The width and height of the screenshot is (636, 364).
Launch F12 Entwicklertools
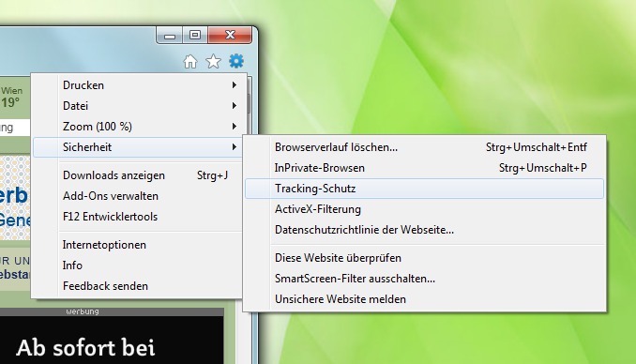139,217
